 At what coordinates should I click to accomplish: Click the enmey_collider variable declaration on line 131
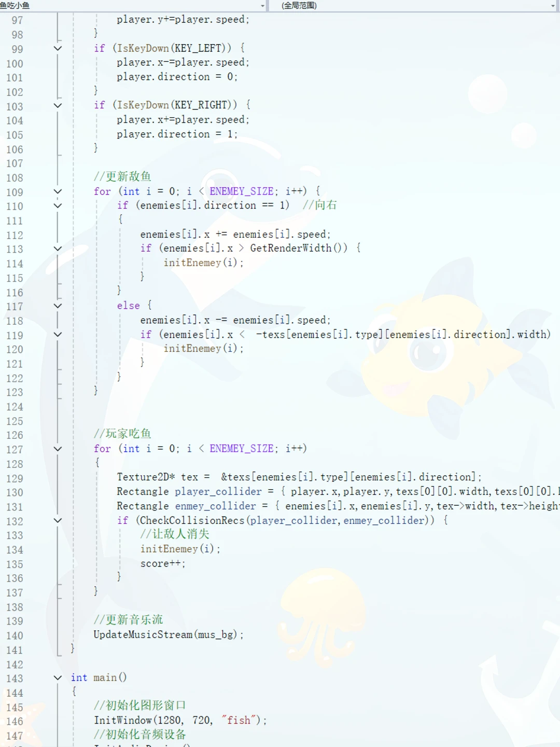click(215, 506)
